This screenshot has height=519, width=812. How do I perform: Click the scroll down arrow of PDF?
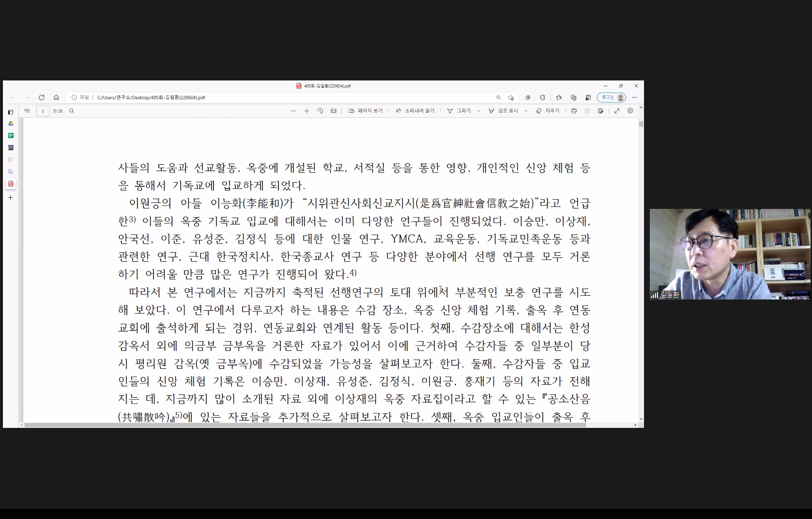click(x=641, y=419)
